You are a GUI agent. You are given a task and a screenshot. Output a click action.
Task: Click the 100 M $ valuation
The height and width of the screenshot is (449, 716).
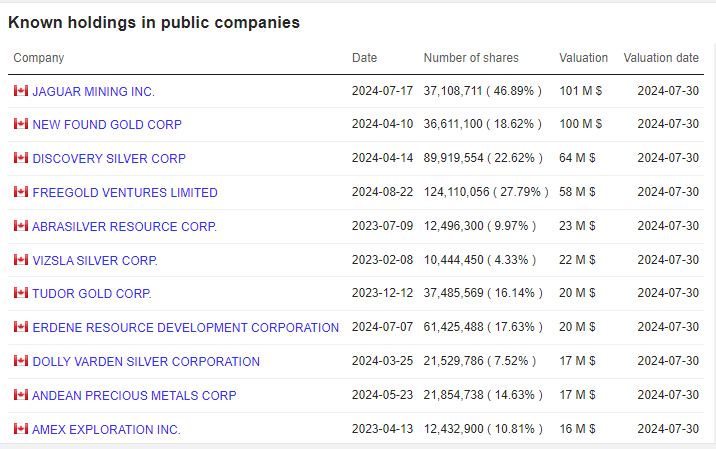pyautogui.click(x=581, y=124)
